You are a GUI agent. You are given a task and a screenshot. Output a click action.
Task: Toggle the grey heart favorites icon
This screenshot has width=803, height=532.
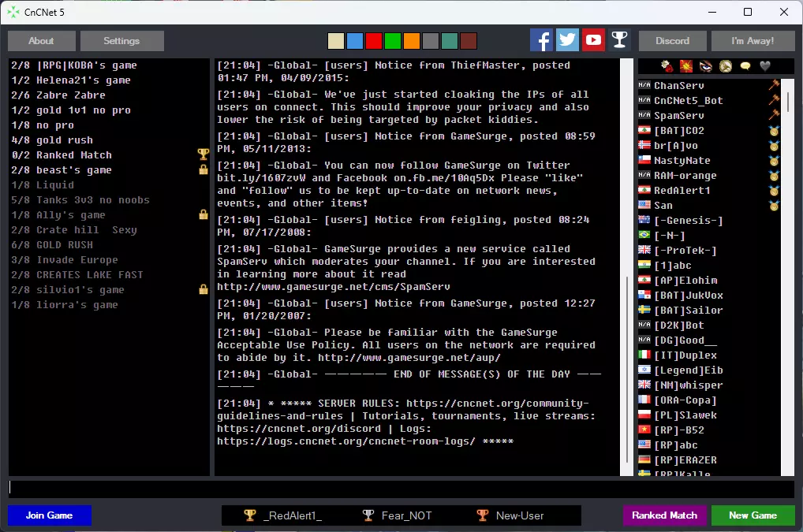765,66
